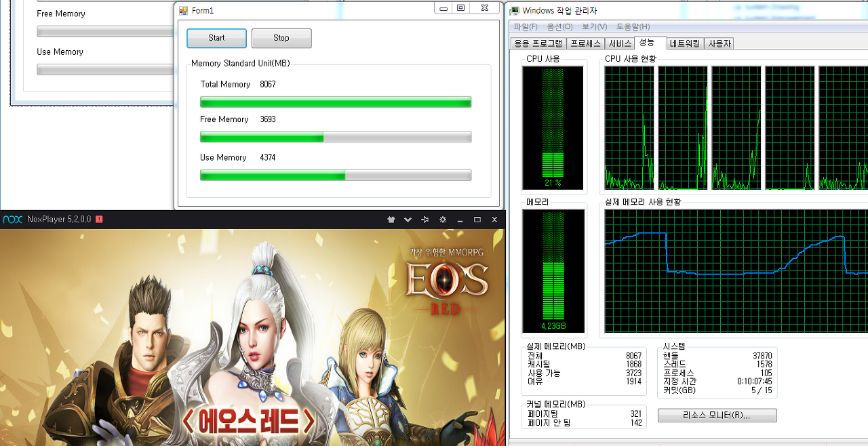Open NoxPlayer settings gear icon
Image resolution: width=868 pixels, height=446 pixels.
coord(443,220)
